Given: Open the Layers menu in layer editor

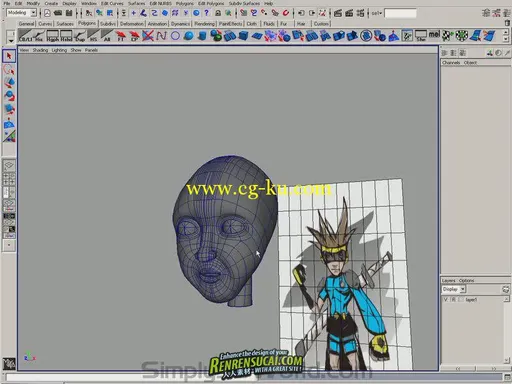Looking at the screenshot, I should (x=448, y=280).
